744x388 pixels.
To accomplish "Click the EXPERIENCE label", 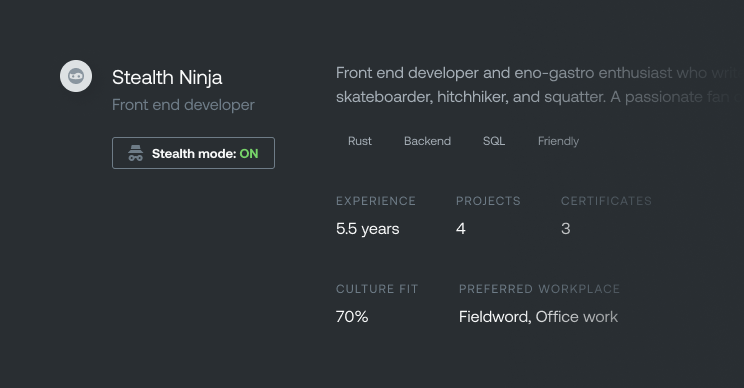I will coord(376,201).
